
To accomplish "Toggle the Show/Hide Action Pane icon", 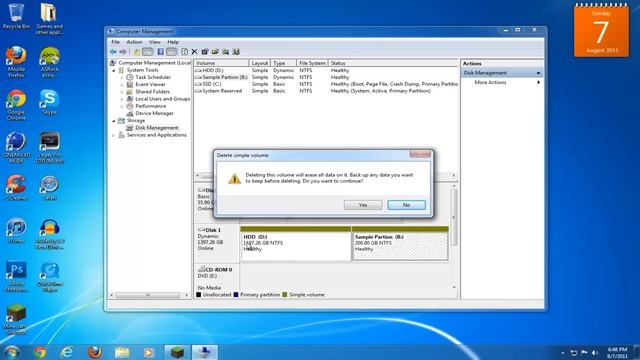I will 171,52.
